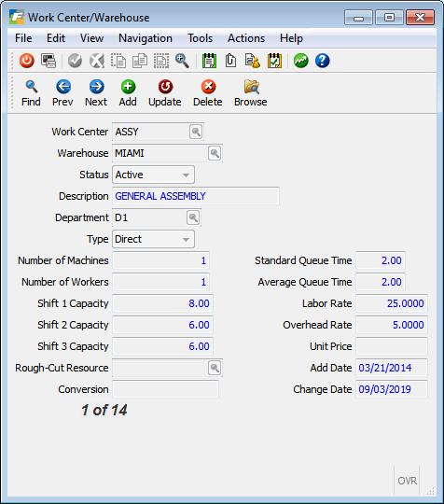Image resolution: width=444 pixels, height=504 pixels.
Task: Click the green chart icon in toolbar
Action: (x=300, y=61)
